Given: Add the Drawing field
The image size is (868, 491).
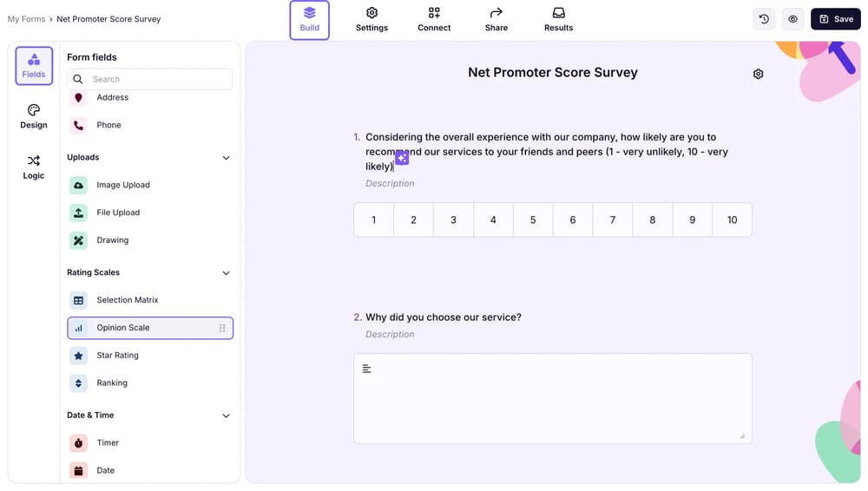Looking at the screenshot, I should click(112, 240).
